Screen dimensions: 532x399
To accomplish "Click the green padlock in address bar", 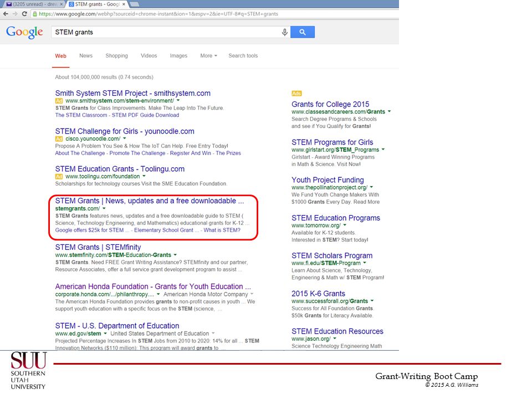I will (x=34, y=14).
